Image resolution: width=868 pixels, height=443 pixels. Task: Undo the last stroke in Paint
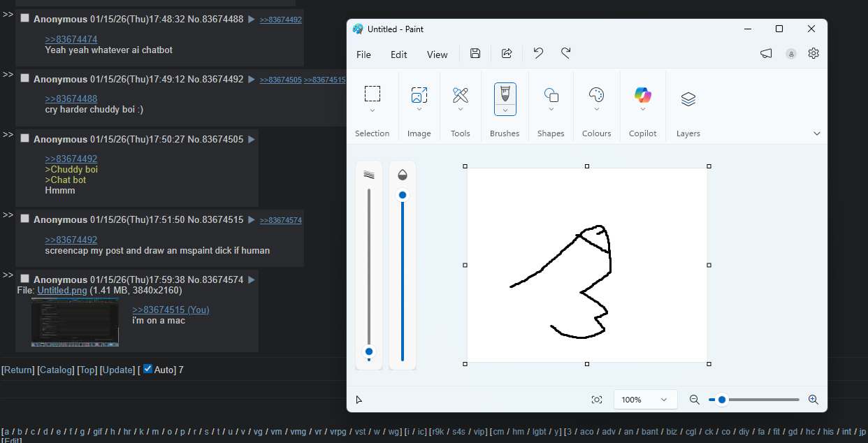point(538,53)
